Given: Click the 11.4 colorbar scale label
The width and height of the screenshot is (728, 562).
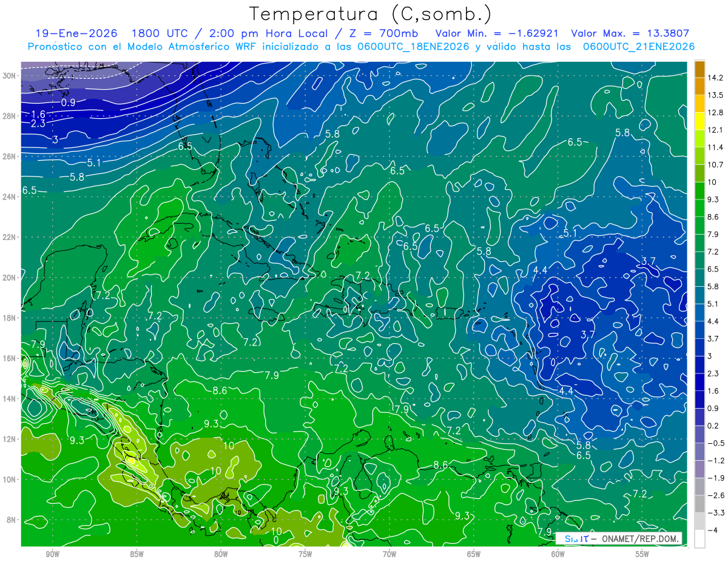Looking at the screenshot, I should (714, 147).
